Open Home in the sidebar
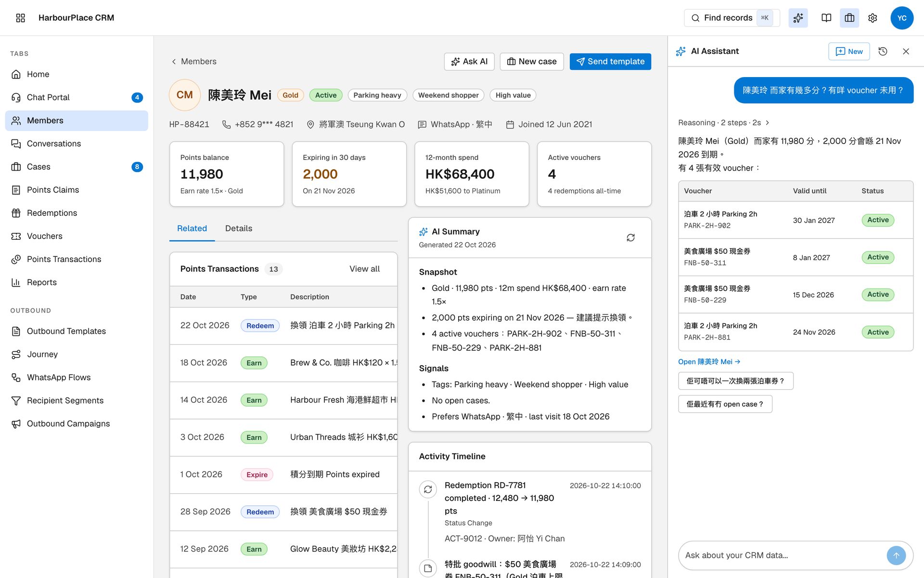The image size is (924, 578). (77, 74)
